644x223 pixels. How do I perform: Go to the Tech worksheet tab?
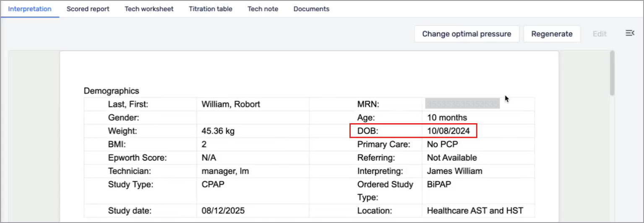pyautogui.click(x=149, y=9)
